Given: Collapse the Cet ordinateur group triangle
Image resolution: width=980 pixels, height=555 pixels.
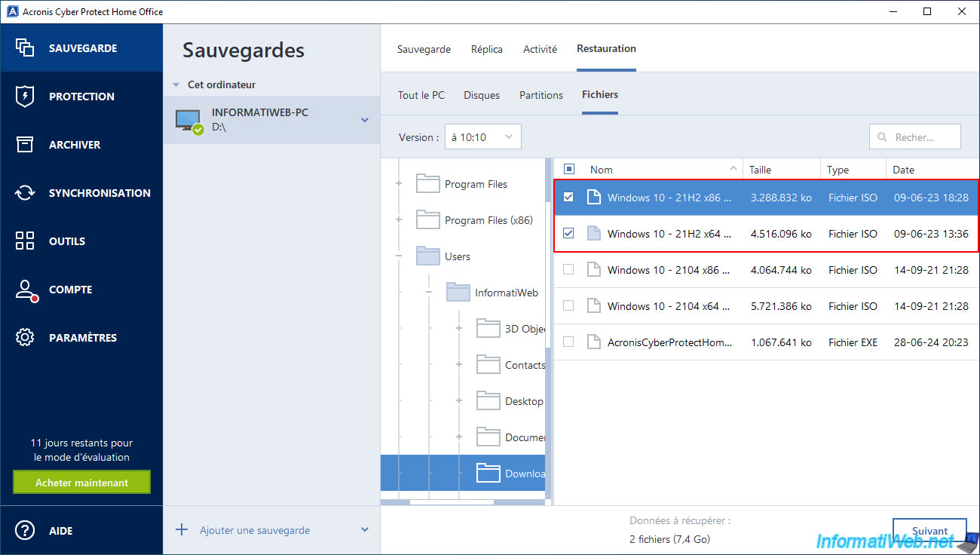Looking at the screenshot, I should click(176, 85).
